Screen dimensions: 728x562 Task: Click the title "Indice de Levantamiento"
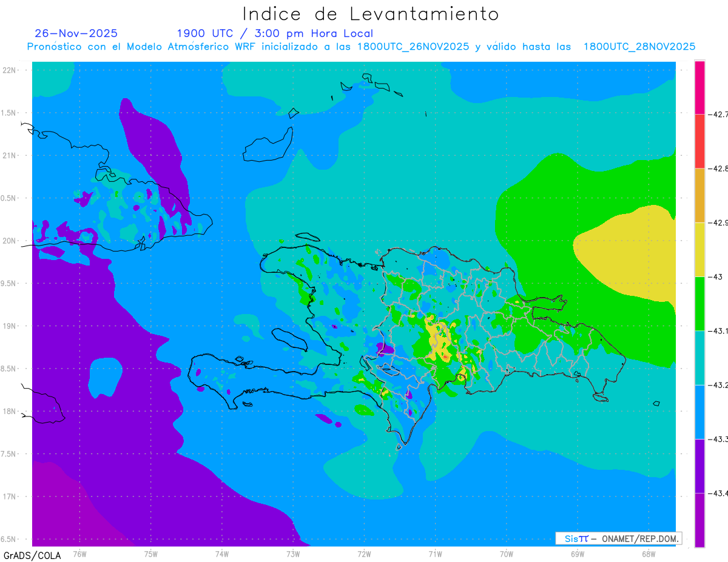click(x=371, y=13)
